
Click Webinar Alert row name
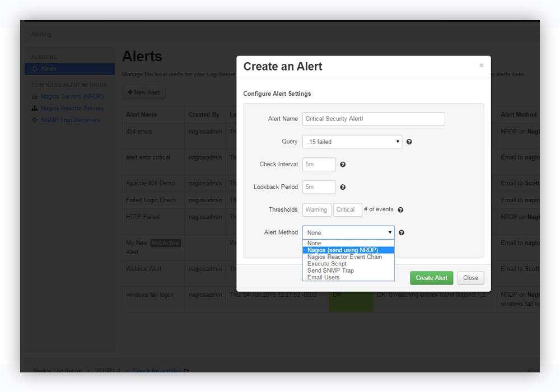tap(143, 268)
